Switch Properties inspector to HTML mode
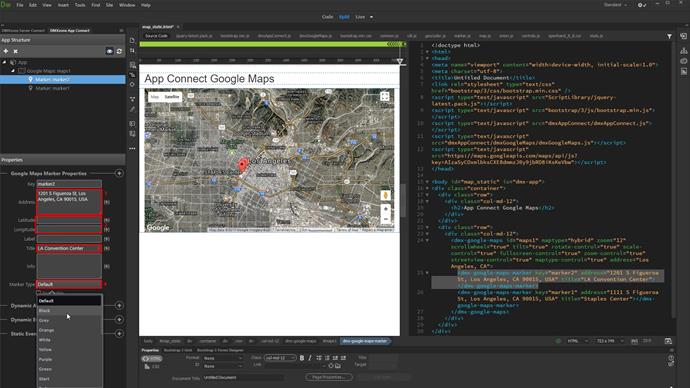 tap(152, 359)
